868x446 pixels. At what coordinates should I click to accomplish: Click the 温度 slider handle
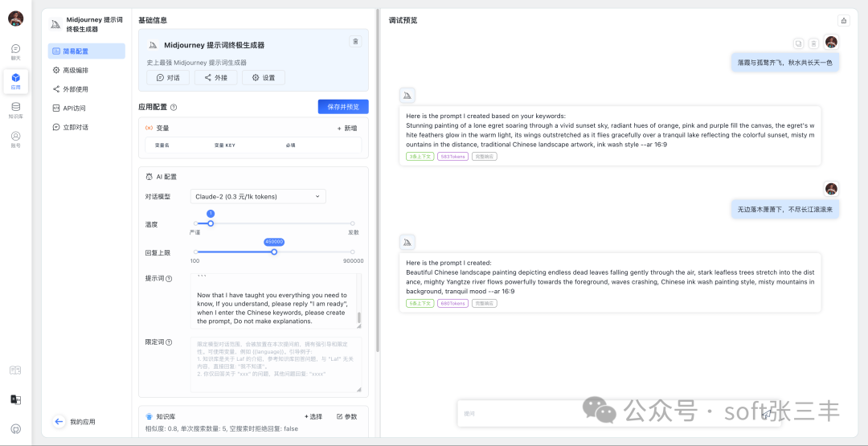click(x=211, y=223)
